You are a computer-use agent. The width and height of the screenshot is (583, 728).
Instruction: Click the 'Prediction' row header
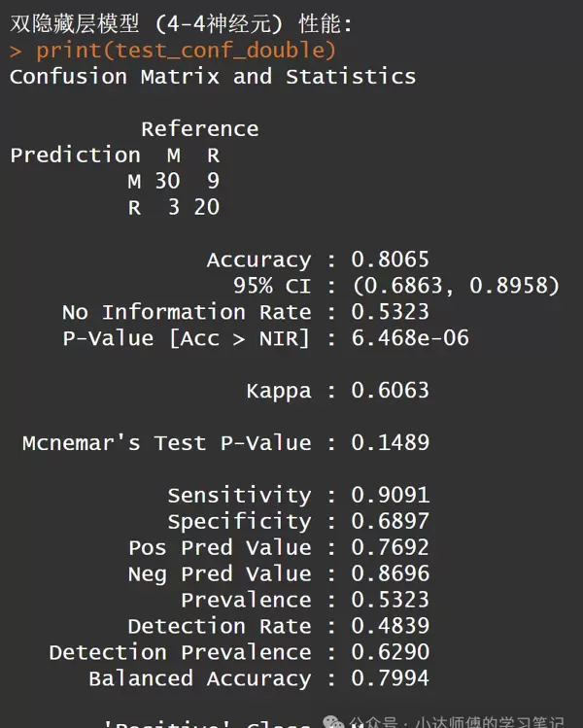75,155
